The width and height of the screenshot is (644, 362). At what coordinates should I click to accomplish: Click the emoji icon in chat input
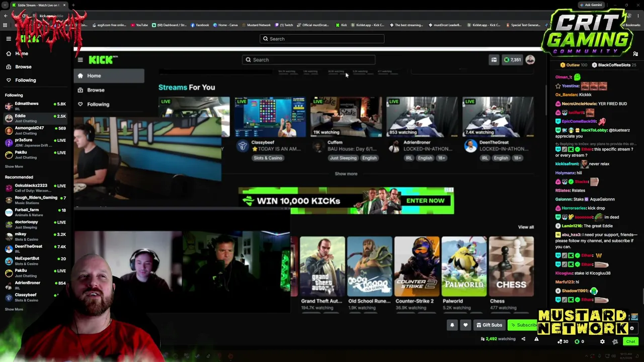click(x=632, y=328)
